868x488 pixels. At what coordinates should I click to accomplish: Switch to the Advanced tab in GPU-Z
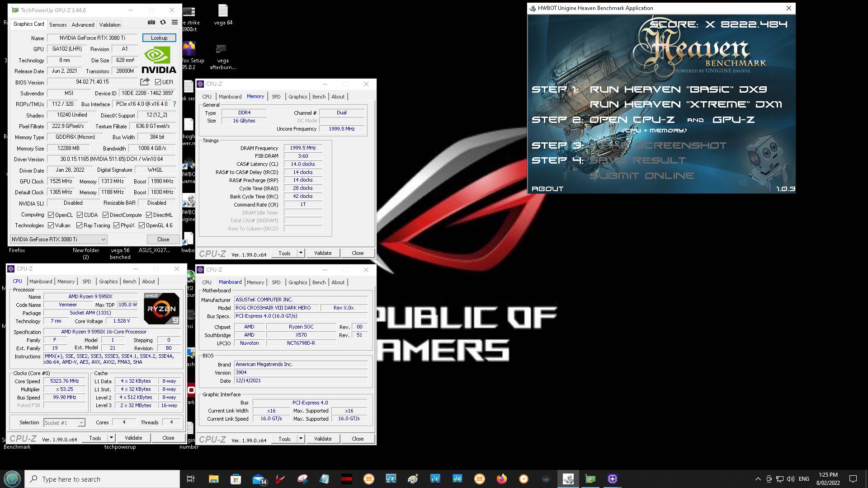click(x=83, y=25)
